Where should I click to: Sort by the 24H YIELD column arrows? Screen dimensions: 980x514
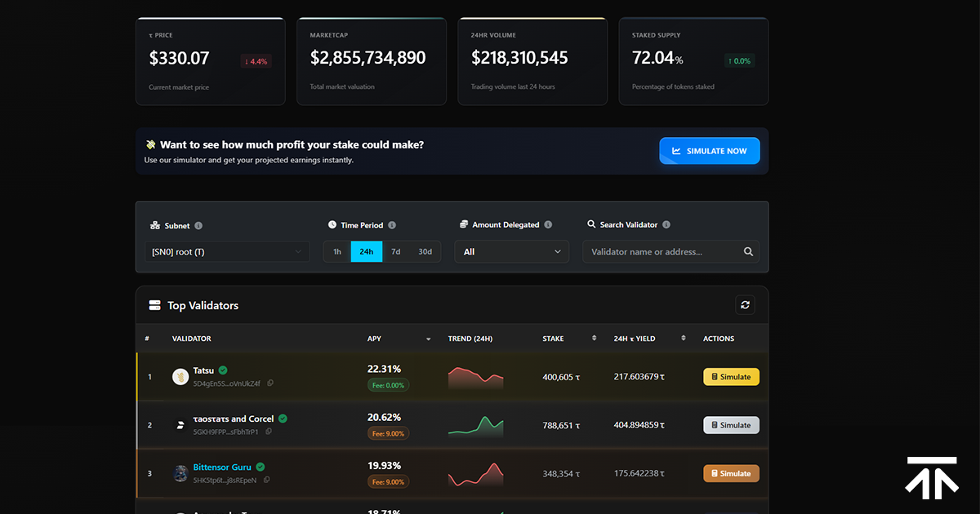(684, 339)
